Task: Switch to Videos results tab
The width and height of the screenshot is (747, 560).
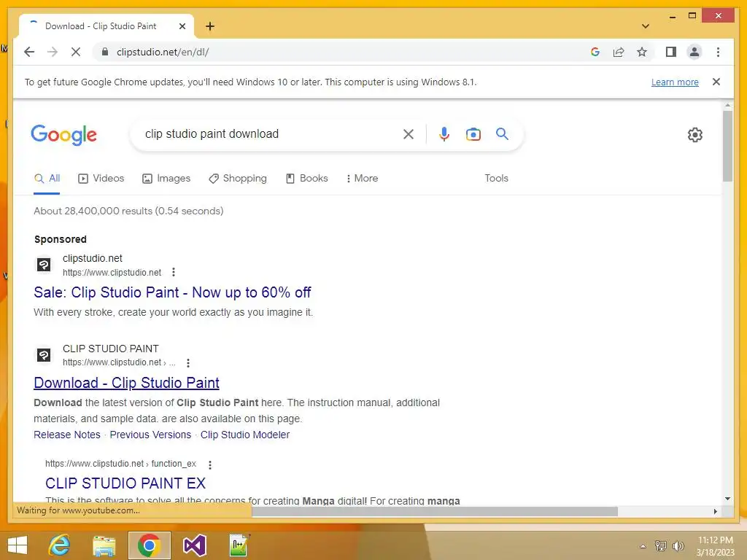Action: tap(101, 179)
